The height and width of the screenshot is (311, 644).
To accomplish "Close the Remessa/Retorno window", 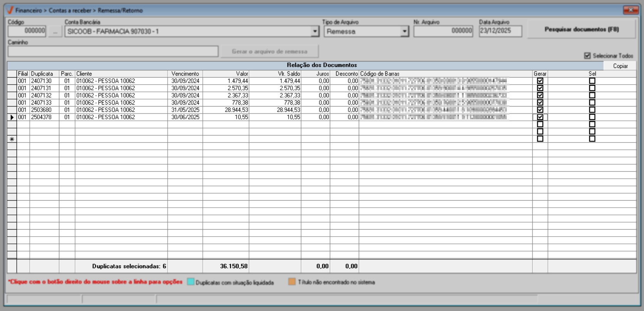I will 631,10.
